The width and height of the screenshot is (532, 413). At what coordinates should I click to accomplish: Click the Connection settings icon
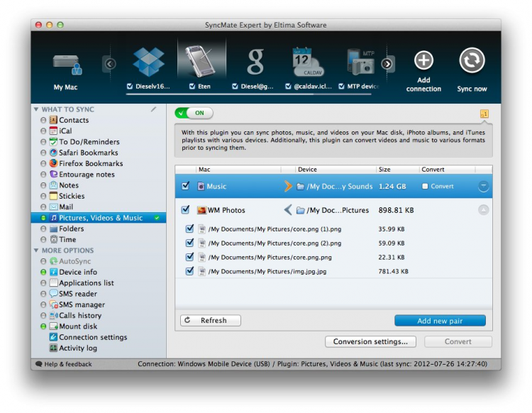tap(53, 337)
